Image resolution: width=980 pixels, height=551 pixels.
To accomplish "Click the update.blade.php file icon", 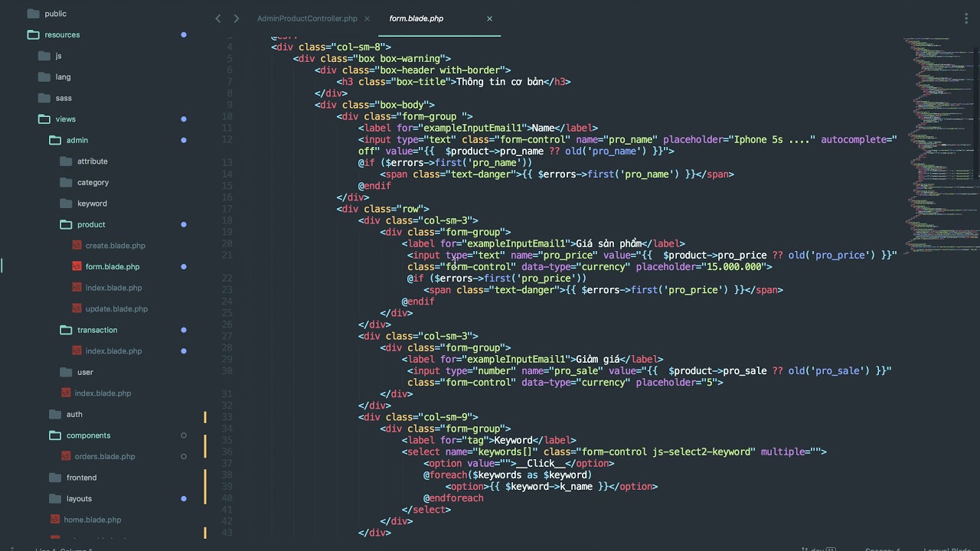I will point(77,308).
